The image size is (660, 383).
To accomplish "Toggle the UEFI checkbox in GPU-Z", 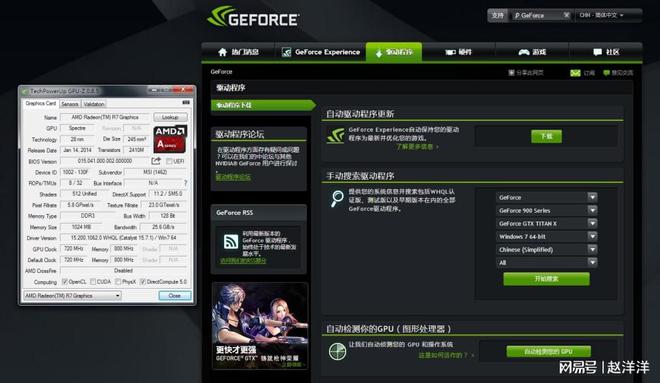I will pos(169,161).
